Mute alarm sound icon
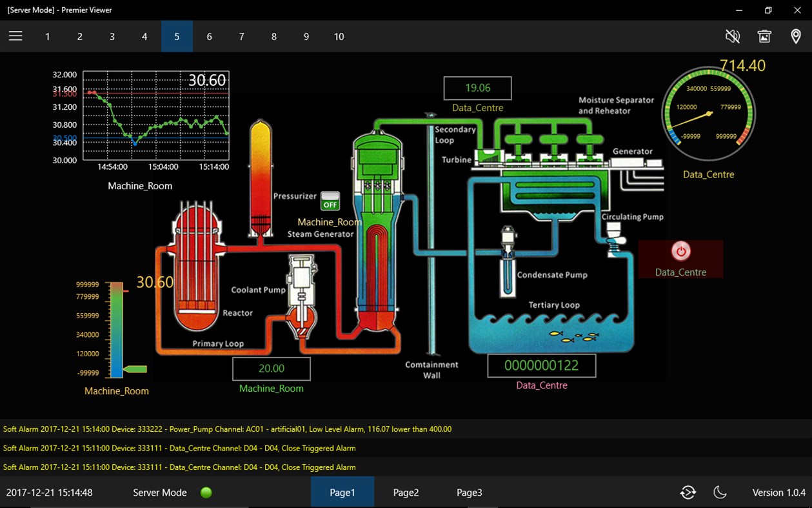The width and height of the screenshot is (812, 508). pyautogui.click(x=732, y=36)
